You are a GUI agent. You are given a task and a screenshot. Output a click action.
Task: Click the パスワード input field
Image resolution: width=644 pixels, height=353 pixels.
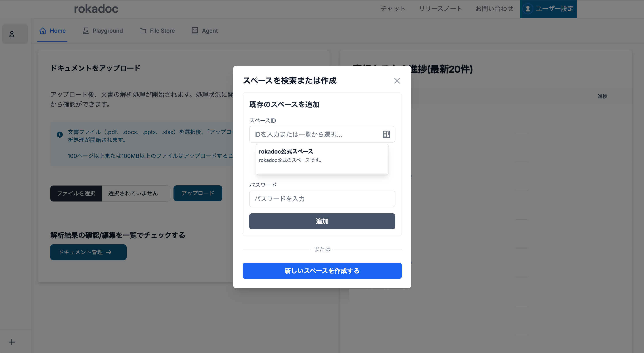point(322,199)
